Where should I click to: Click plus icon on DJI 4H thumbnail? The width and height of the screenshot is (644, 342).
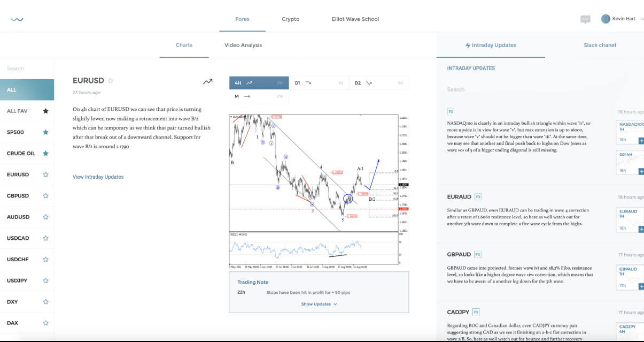point(641,171)
